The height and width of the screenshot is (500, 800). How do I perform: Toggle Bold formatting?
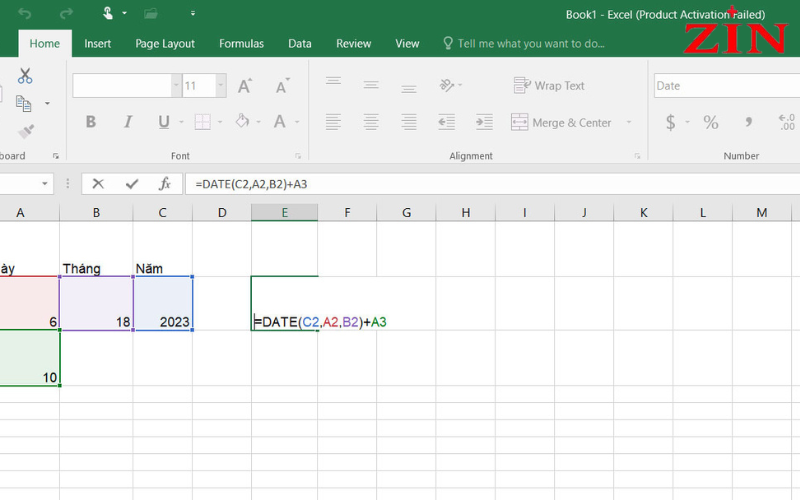pyautogui.click(x=91, y=122)
